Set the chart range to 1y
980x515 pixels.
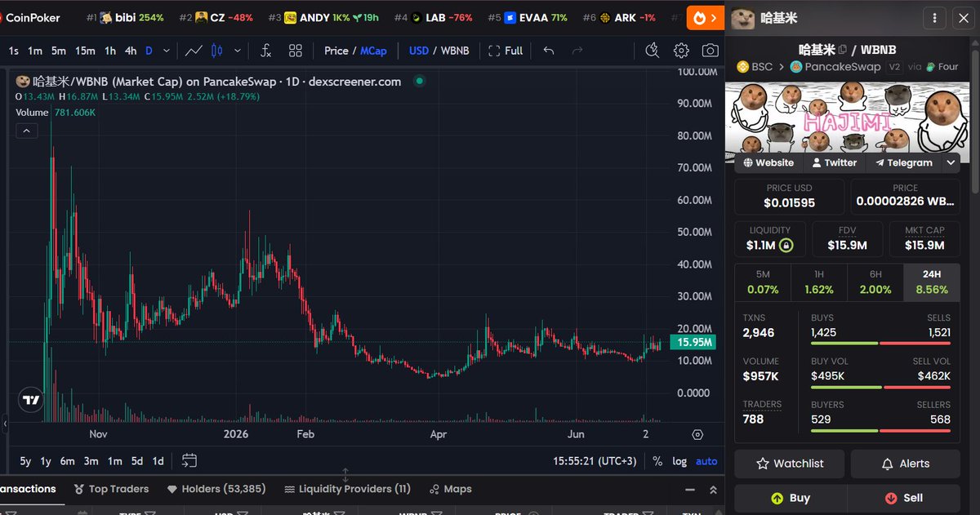point(46,461)
